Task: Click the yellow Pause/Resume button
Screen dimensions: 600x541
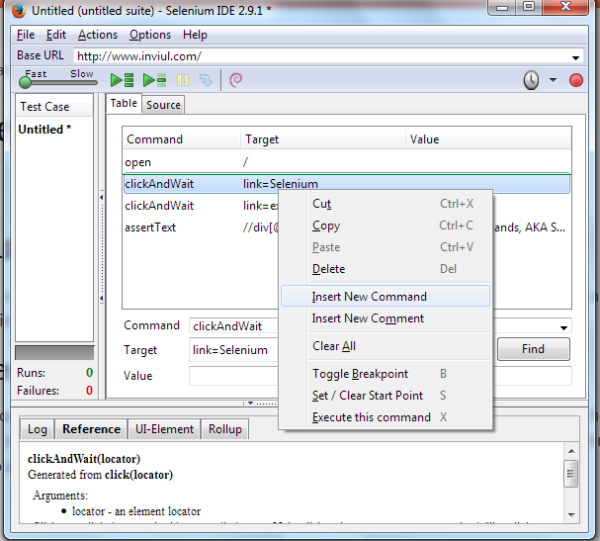Action: (183, 80)
